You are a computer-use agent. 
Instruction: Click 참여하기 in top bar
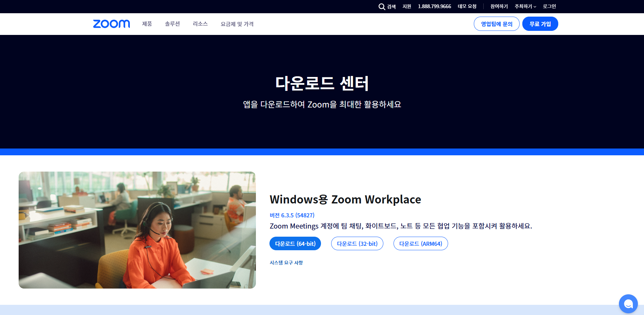pyautogui.click(x=499, y=6)
